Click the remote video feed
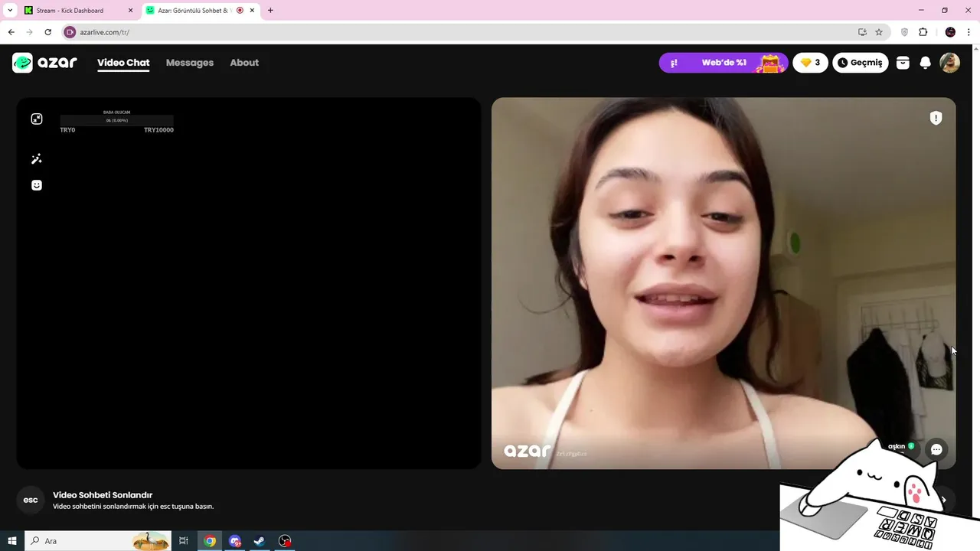 [x=724, y=283]
